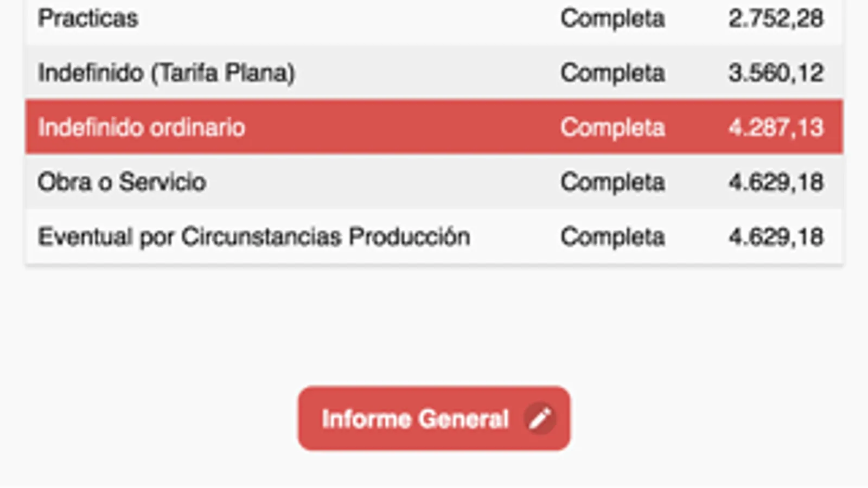This screenshot has height=488, width=868.
Task: Click the word General on the red button
Action: [x=464, y=419]
